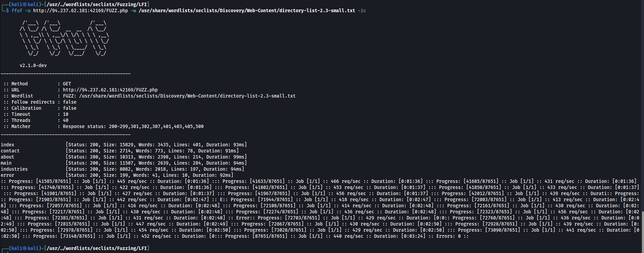Click the Threads value 40

(x=66, y=120)
